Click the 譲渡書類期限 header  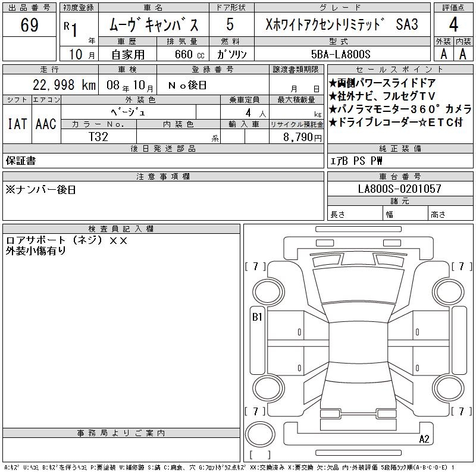[x=296, y=70]
